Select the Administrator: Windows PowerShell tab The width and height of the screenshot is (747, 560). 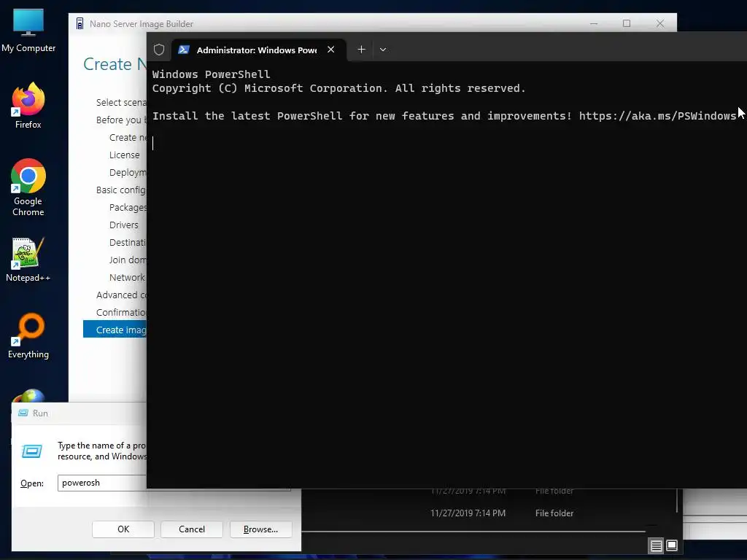[258, 50]
